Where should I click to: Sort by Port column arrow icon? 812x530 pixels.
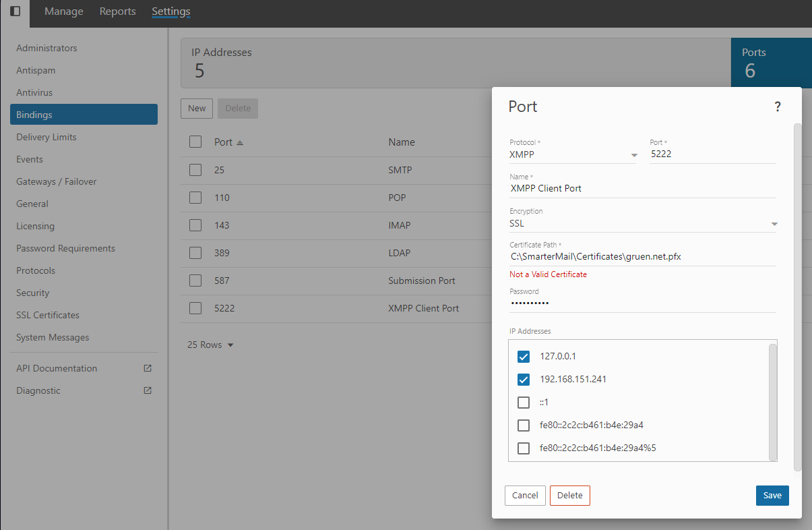(x=240, y=143)
